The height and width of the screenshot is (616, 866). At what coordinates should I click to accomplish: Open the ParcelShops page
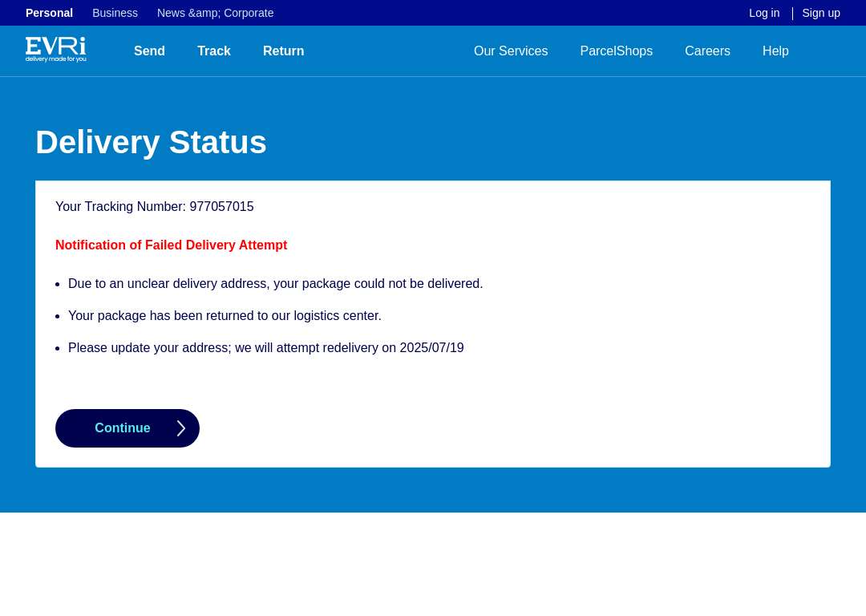coord(616,51)
